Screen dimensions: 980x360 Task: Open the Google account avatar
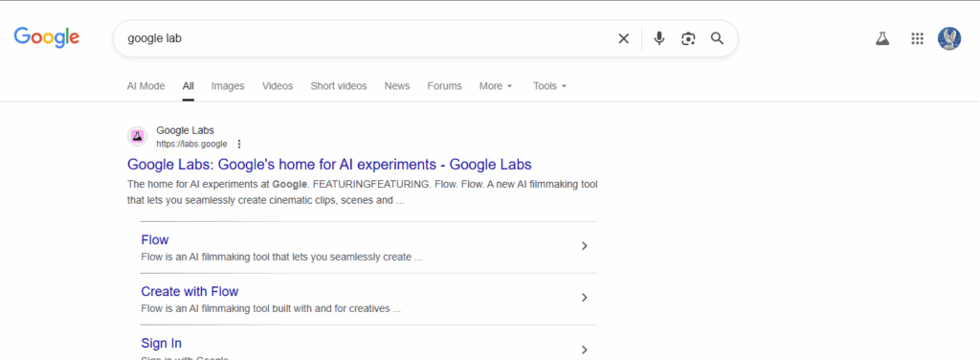click(x=949, y=38)
